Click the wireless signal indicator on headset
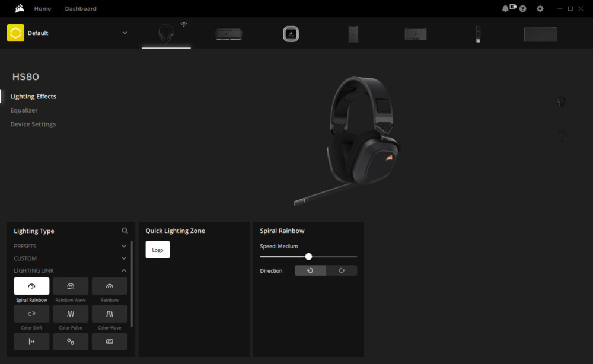The image size is (593, 364). tap(184, 24)
